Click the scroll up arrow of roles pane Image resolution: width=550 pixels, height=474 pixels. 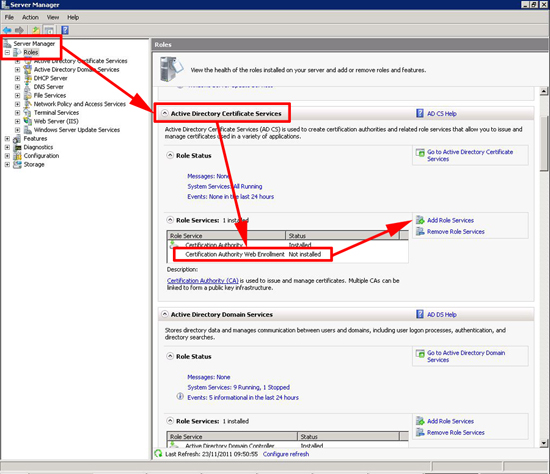point(544,91)
